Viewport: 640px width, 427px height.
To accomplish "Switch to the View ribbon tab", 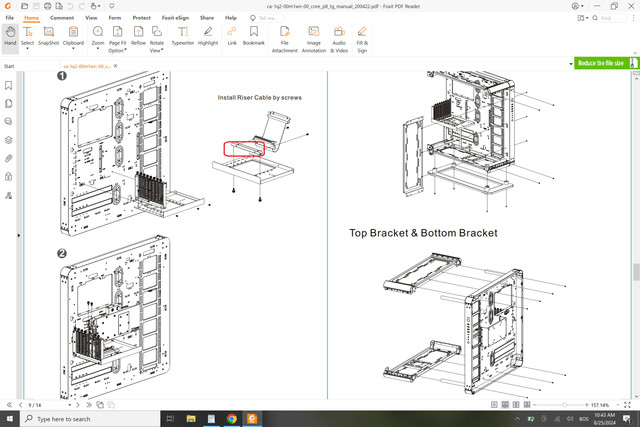I will coord(91,18).
